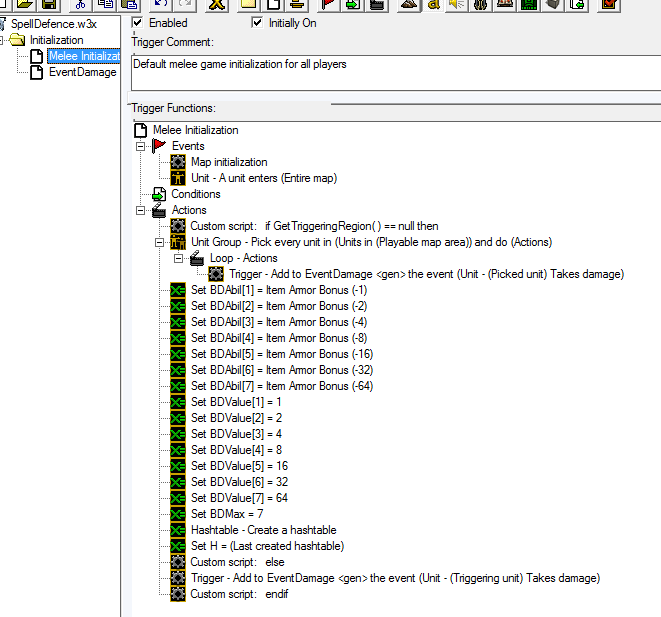Select 'Set BDValue[3] = 4' action
661x617 pixels.
pos(236,434)
